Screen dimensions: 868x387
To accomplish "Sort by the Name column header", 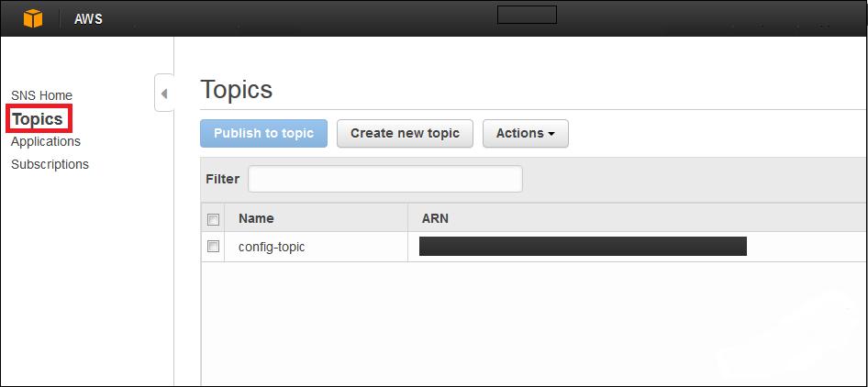I will [x=256, y=218].
